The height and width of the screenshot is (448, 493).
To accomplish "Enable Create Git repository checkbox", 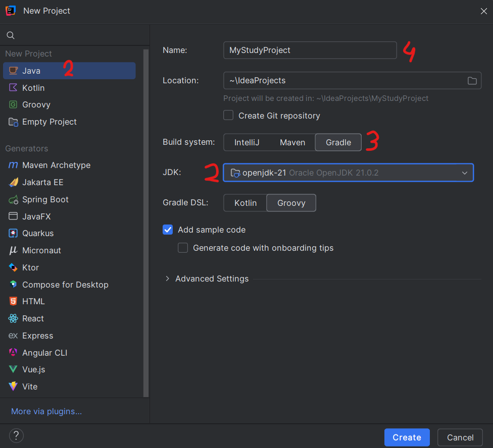I will point(228,116).
